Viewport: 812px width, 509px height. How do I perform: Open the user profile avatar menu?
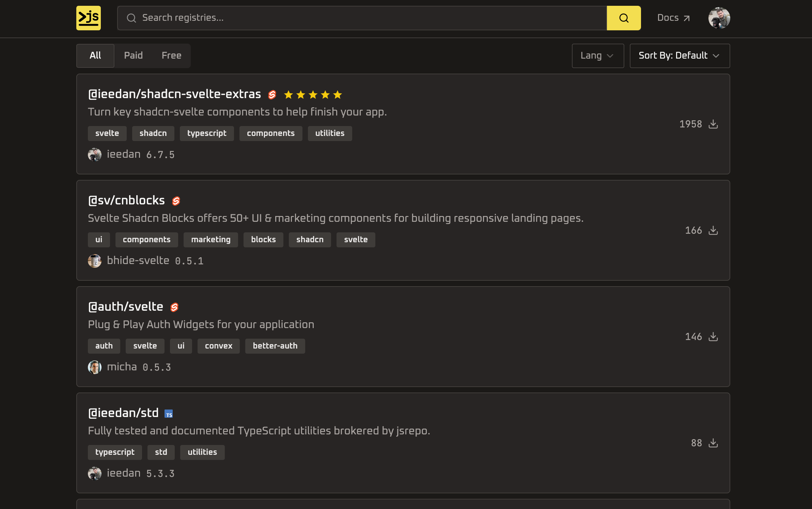[719, 18]
